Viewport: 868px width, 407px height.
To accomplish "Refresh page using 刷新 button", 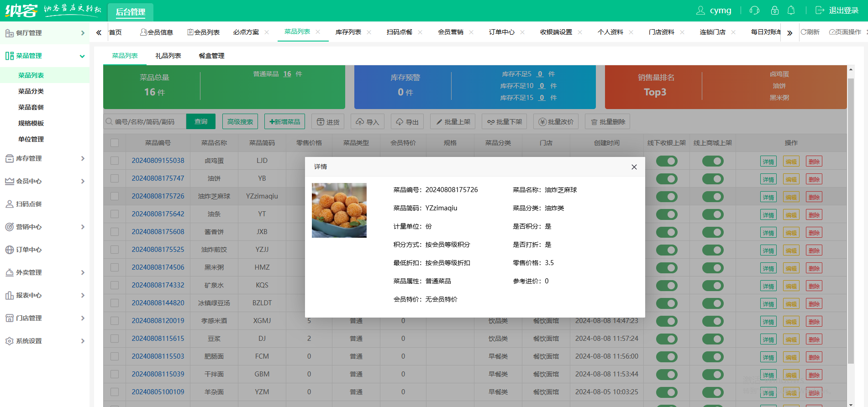I will [810, 32].
